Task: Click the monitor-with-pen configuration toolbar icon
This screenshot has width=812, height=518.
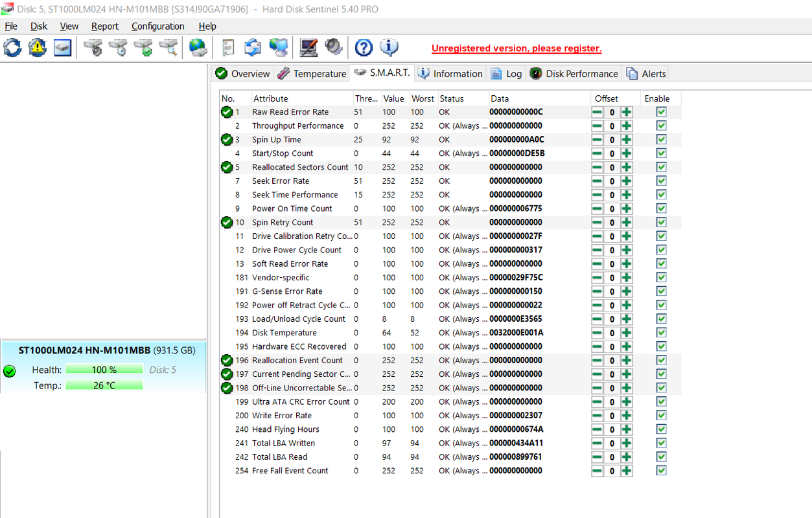Action: [308, 47]
